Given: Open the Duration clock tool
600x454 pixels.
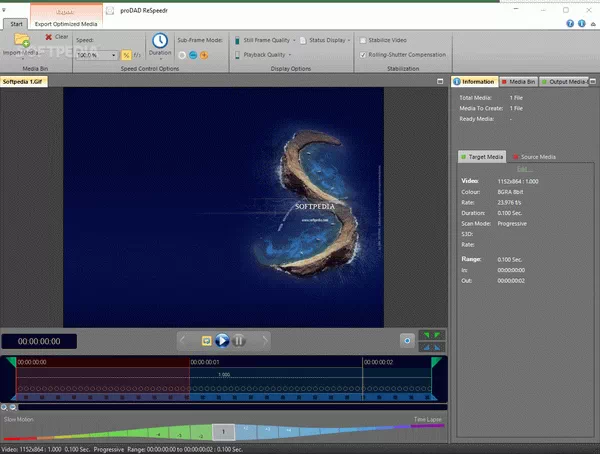Looking at the screenshot, I should coord(160,41).
